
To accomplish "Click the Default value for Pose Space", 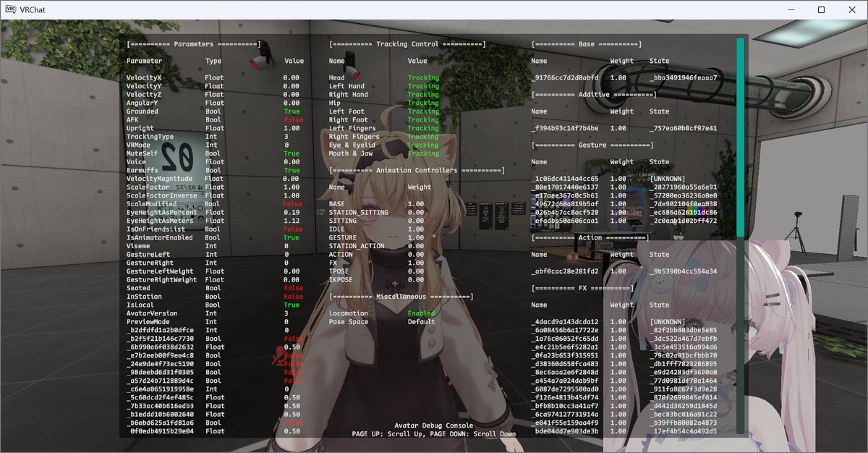I will coord(422,322).
